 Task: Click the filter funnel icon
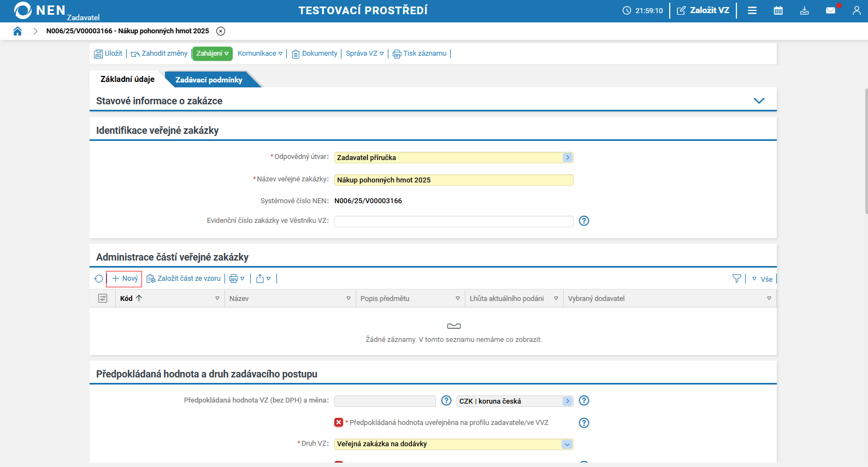tap(736, 279)
